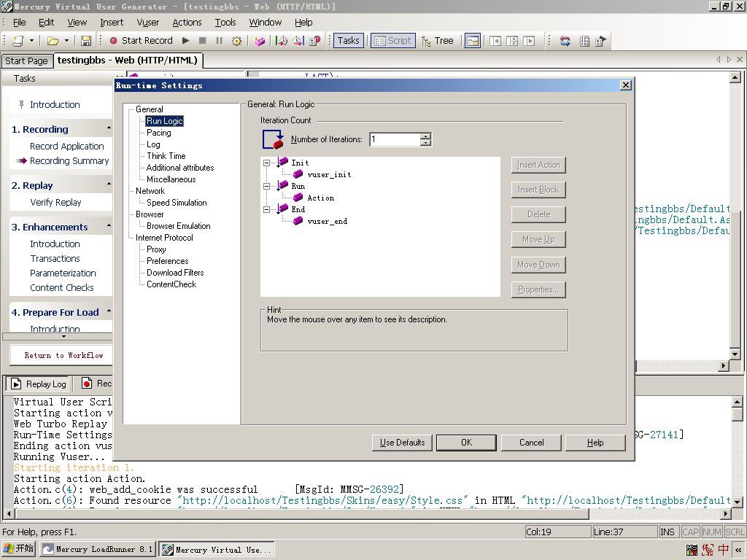Image resolution: width=747 pixels, height=560 pixels.
Task: Open the Tools menu
Action: [x=225, y=23]
